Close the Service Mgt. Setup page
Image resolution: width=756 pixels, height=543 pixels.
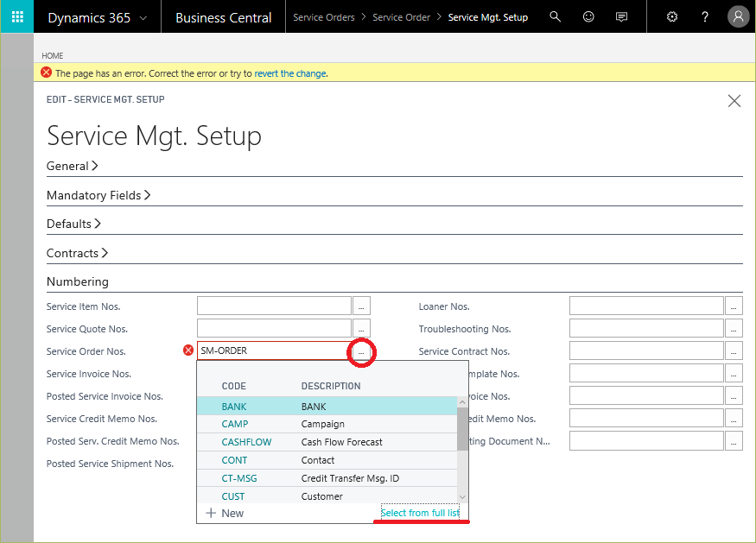click(x=734, y=101)
